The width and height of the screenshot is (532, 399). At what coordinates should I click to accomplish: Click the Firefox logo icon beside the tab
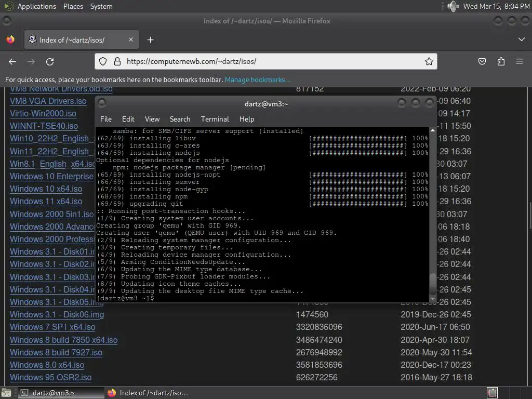tap(10, 39)
